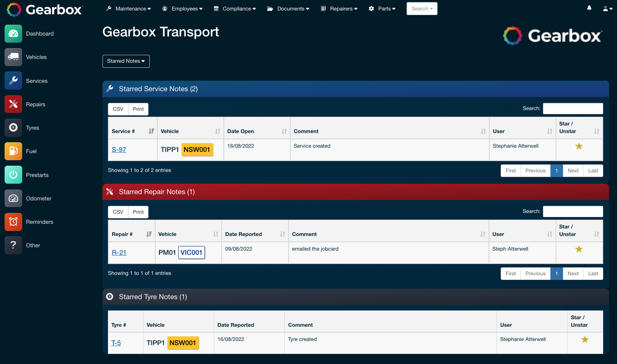Open the Services wrench icon

pyautogui.click(x=13, y=81)
